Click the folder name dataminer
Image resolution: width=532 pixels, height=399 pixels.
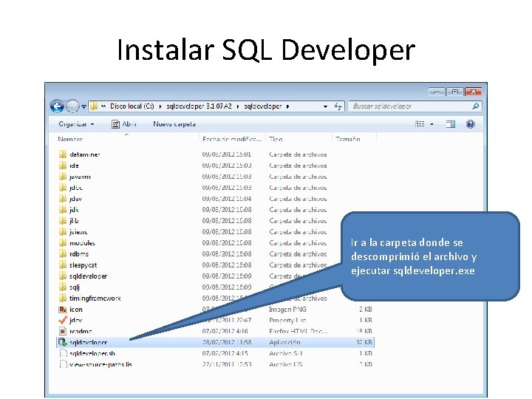[x=84, y=154]
